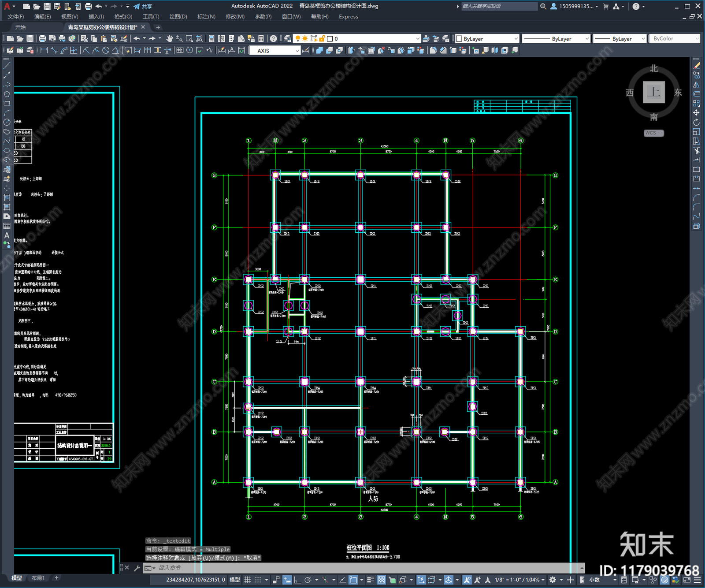The image size is (705, 588).
Task: Open the Layer Properties Manager
Action: click(x=287, y=39)
